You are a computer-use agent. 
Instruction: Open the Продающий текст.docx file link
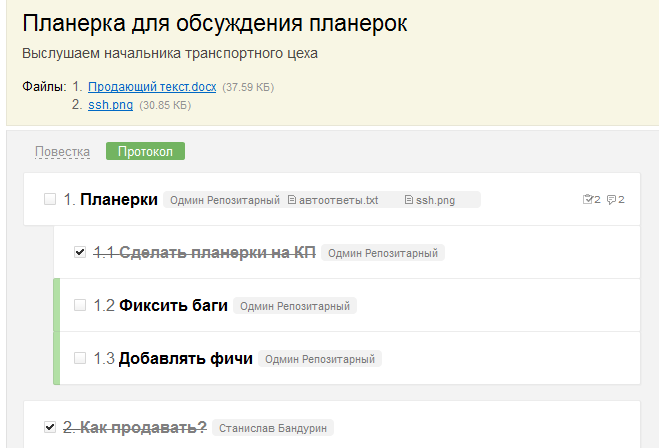152,87
